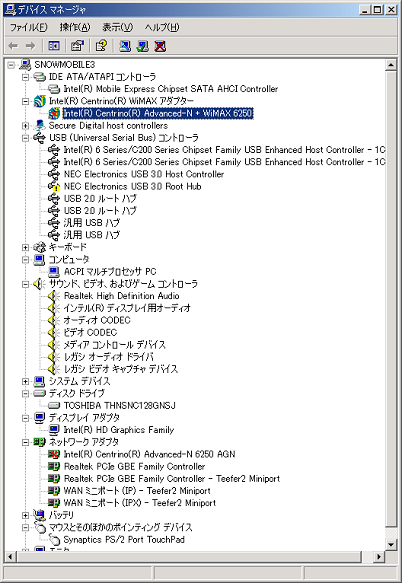The width and height of the screenshot is (402, 583).
Task: Click icon of NEC USB 3.0 Host Controller
Action: pyautogui.click(x=54, y=174)
